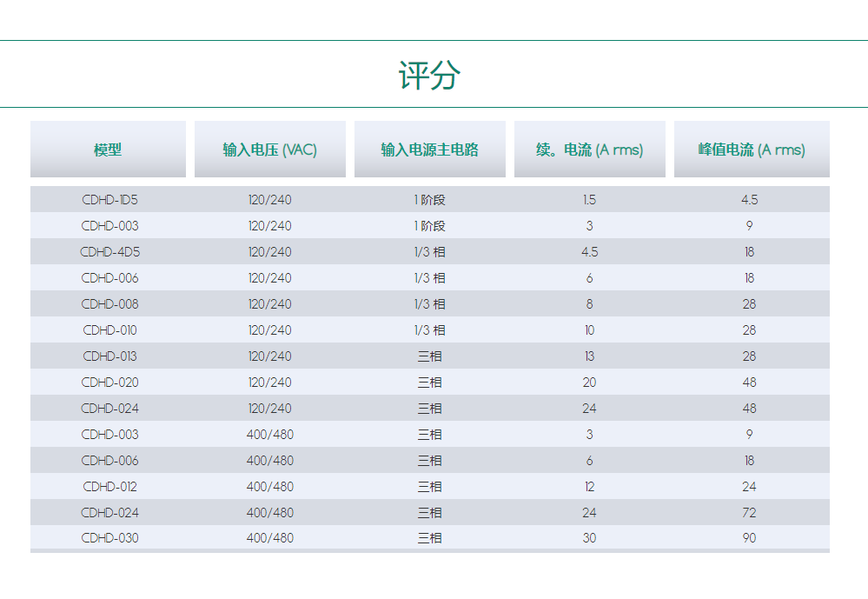Screen dimensions: 868x599
Task: Click the 峰值电流 (A rms) column header
Action: tap(751, 150)
